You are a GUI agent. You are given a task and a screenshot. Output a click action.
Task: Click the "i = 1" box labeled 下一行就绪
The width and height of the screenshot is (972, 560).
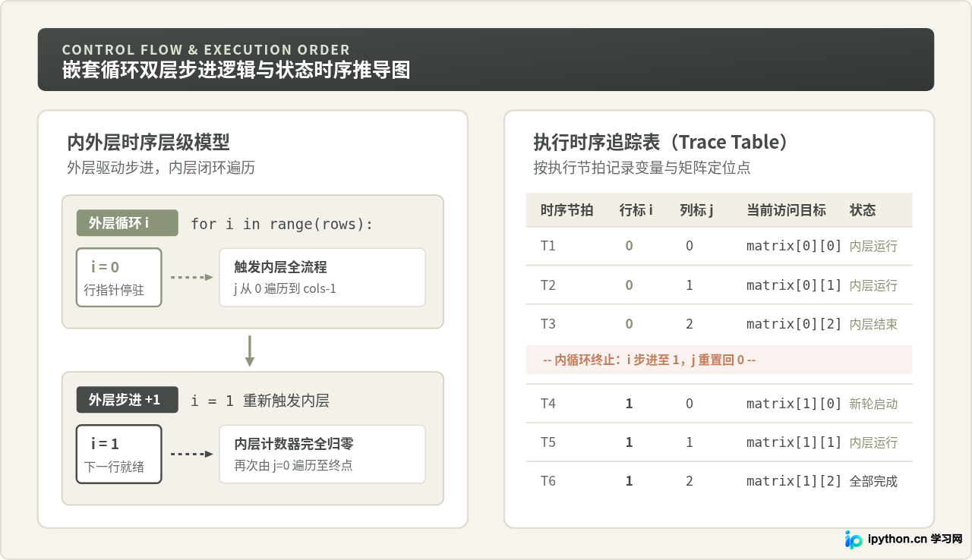119,454
